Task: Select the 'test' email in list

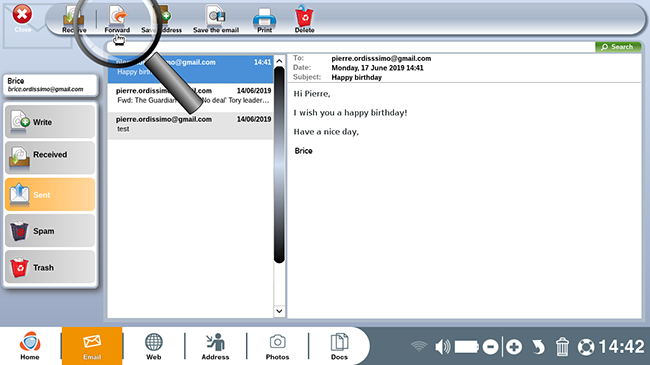Action: [190, 124]
